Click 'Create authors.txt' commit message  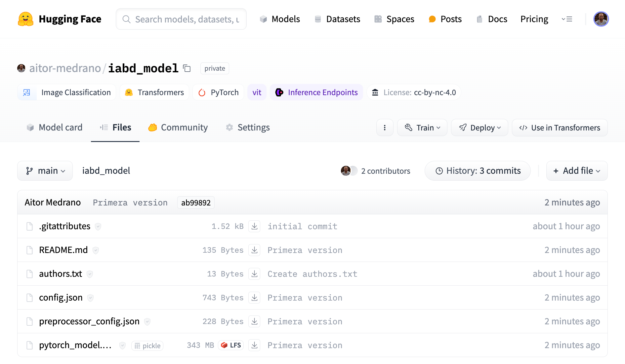point(312,274)
